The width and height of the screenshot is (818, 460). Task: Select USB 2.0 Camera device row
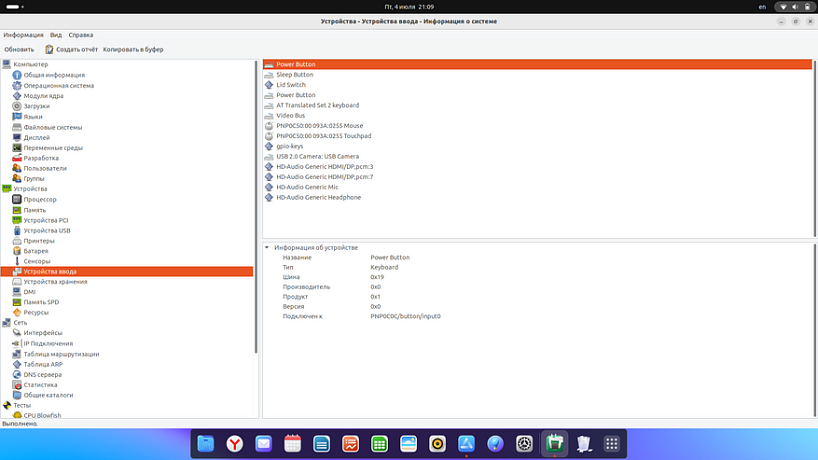tap(317, 156)
